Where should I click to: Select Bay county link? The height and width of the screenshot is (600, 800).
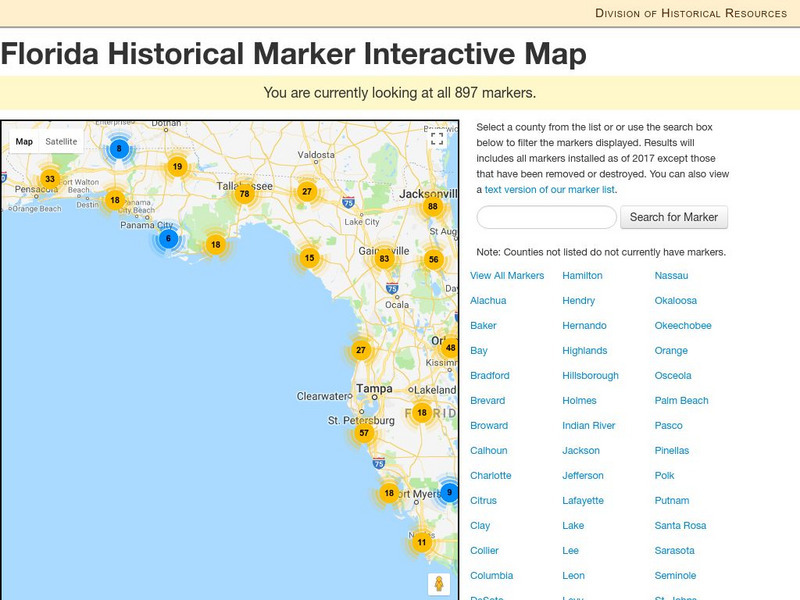click(x=479, y=351)
